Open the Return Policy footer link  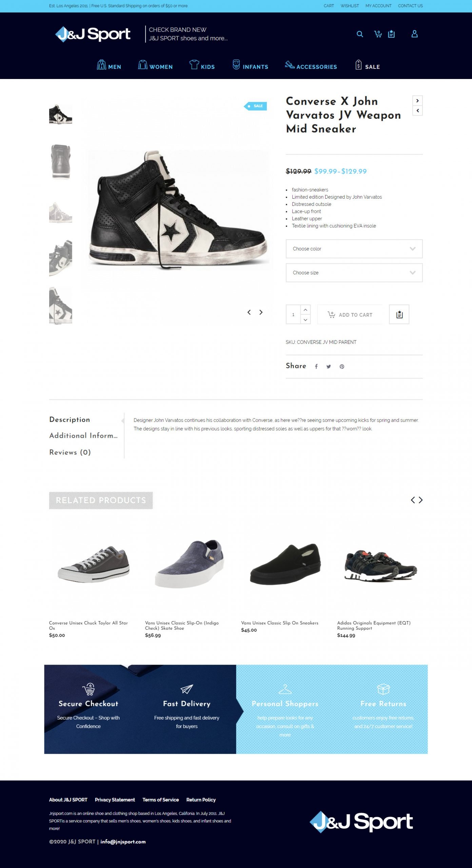point(201,800)
